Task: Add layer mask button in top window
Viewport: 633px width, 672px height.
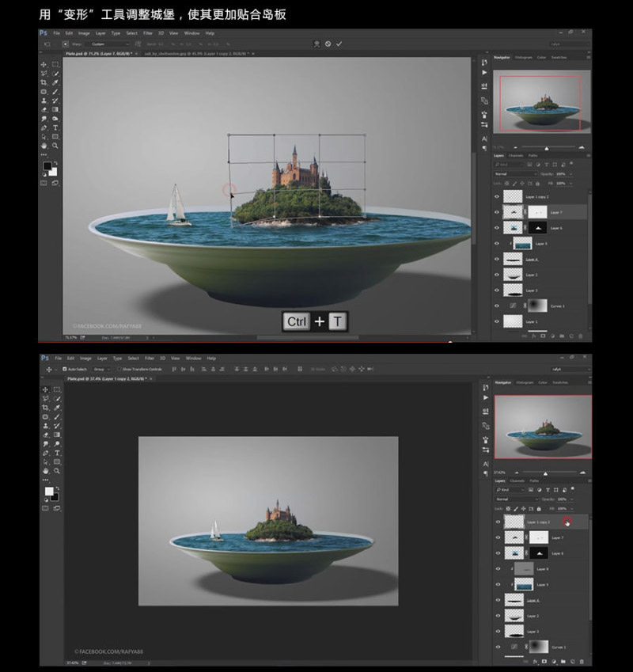Action: (544, 336)
